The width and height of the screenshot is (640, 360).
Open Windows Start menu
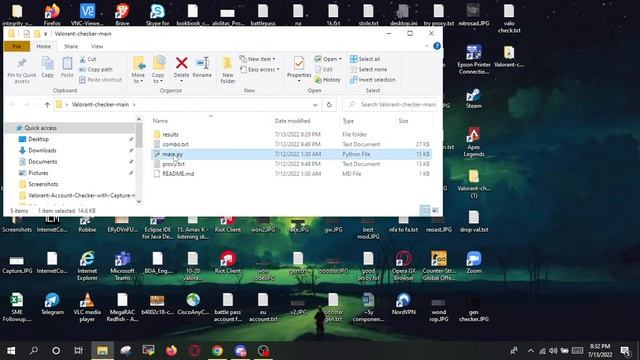[11, 351]
